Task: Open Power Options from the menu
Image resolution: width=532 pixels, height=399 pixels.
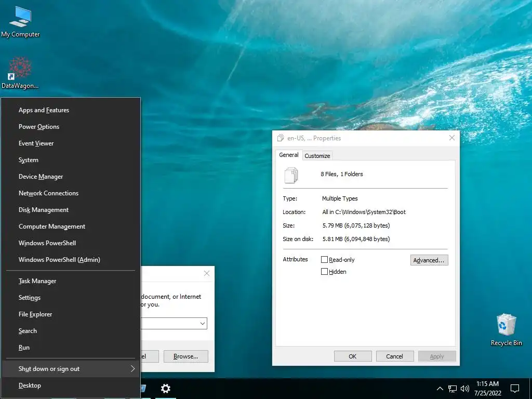Action: pyautogui.click(x=71, y=127)
